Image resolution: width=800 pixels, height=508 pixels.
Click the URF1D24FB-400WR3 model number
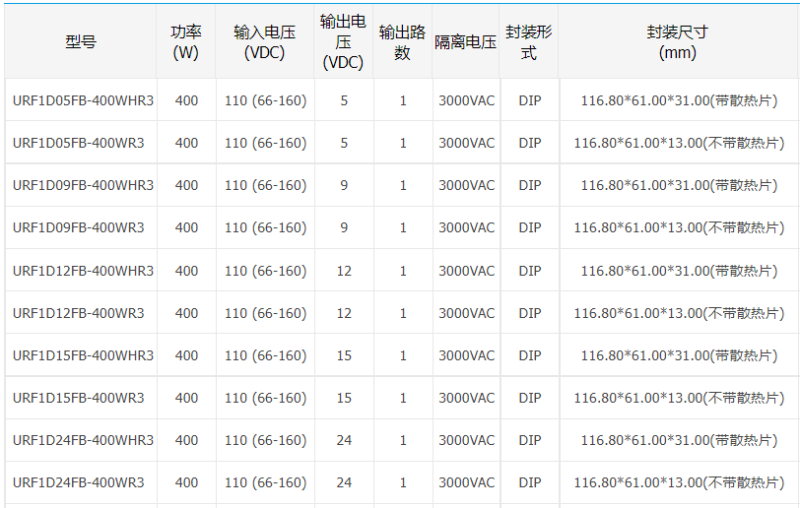tap(78, 482)
